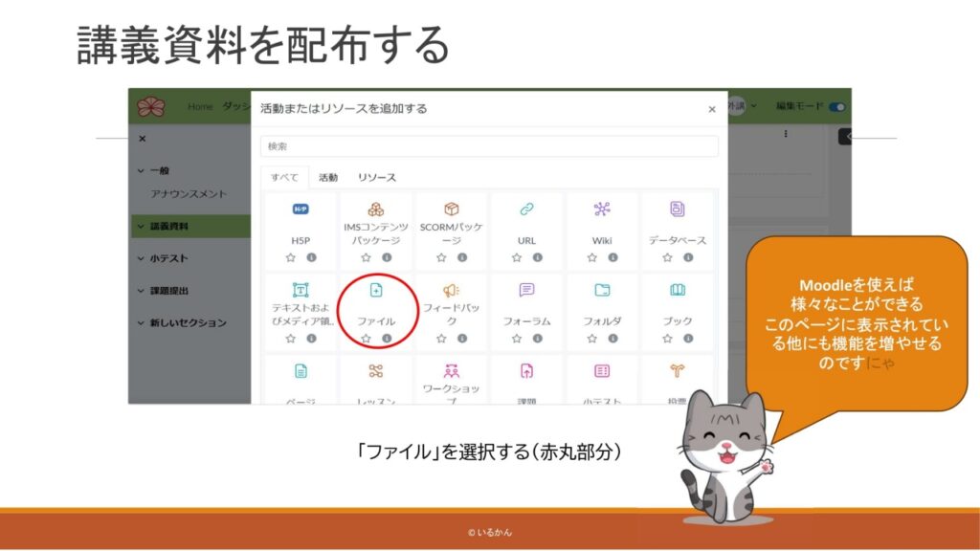
Task: Open info icon under データベース
Action: coord(688,257)
